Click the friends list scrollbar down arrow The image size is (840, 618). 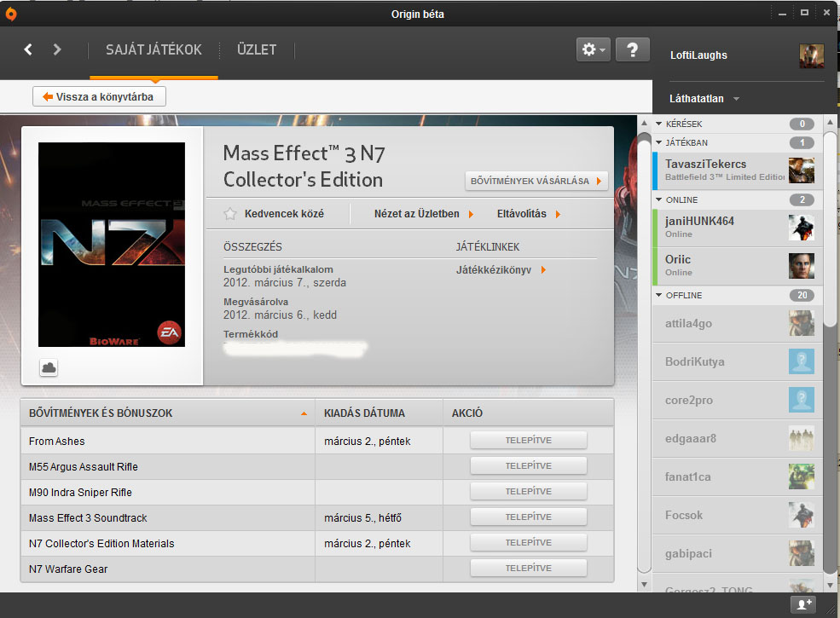[x=831, y=585]
